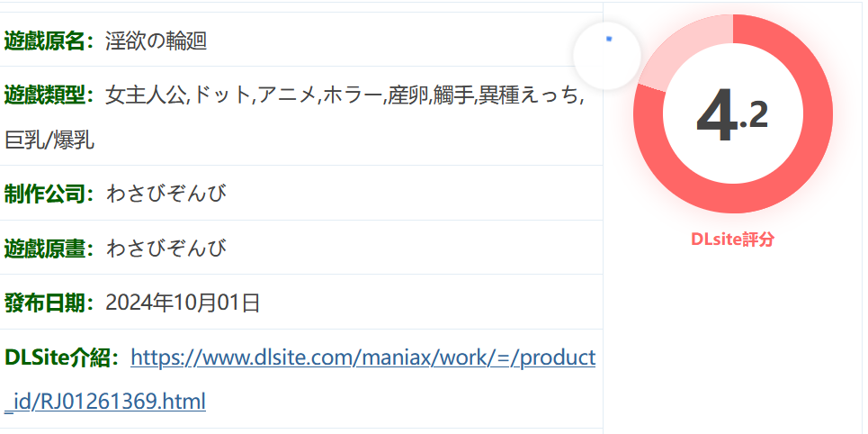Click the large number 4 in rating
The width and height of the screenshot is (868, 434).
click(x=715, y=116)
